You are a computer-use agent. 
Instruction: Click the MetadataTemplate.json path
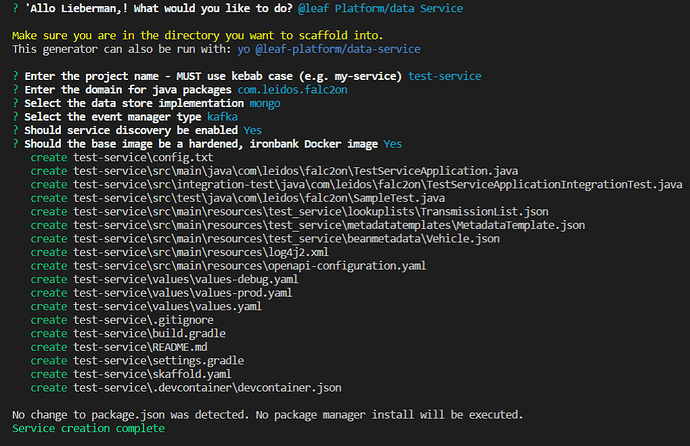pyautogui.click(x=329, y=225)
